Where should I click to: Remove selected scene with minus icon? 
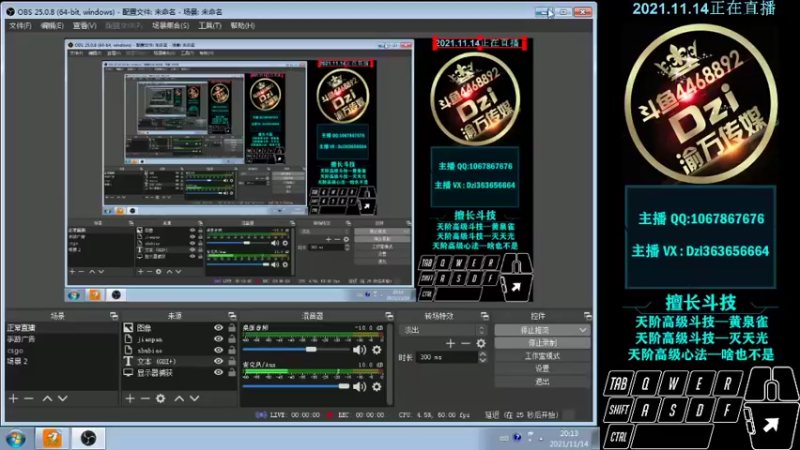[29, 398]
